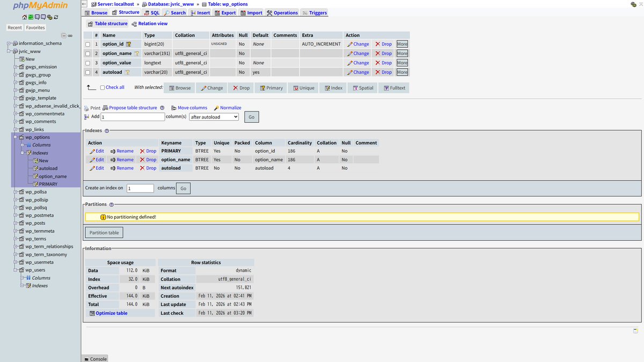Viewport: 644px width, 362px height.
Task: Click the Favorites tab in sidebar
Action: click(x=35, y=27)
